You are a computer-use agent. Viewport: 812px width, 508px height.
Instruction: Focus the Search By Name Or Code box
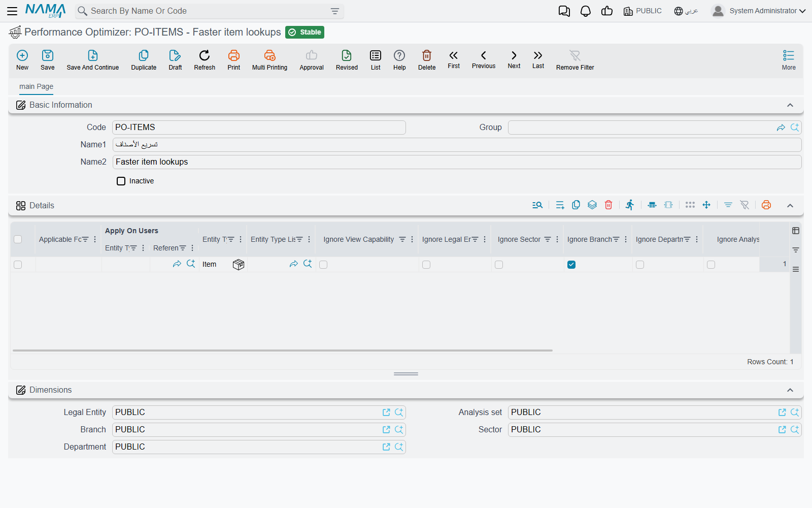(x=209, y=11)
